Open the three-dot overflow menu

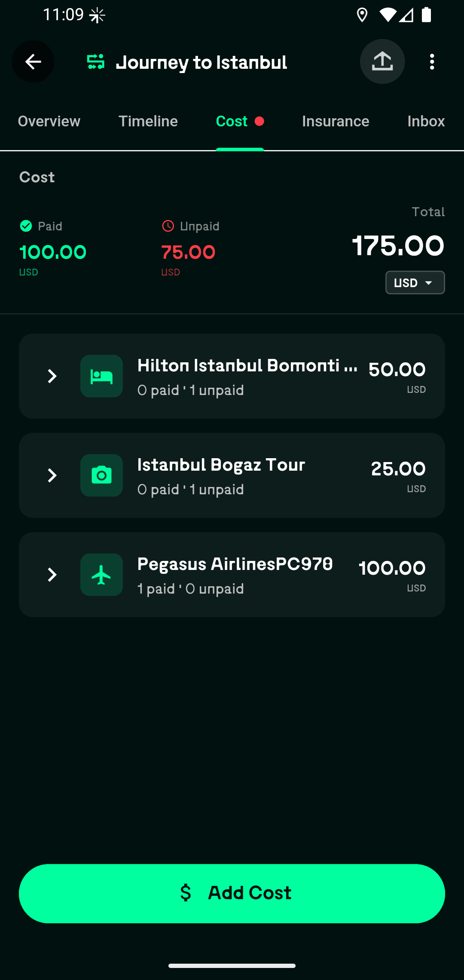pos(432,62)
